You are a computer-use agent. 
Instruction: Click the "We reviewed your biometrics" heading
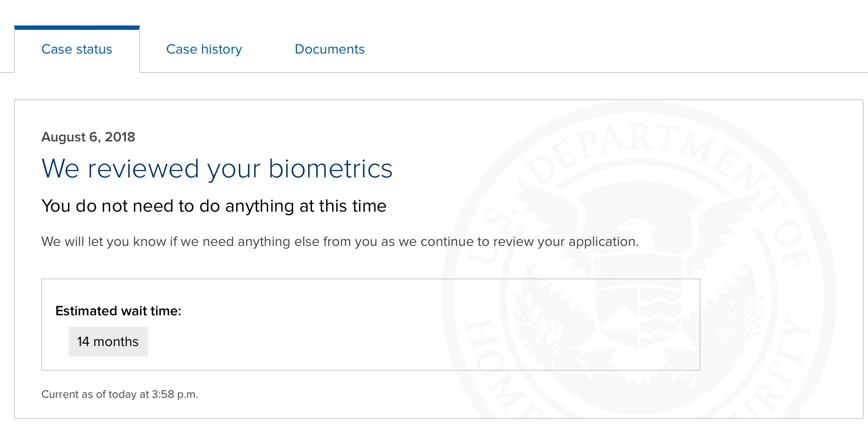pos(217,169)
